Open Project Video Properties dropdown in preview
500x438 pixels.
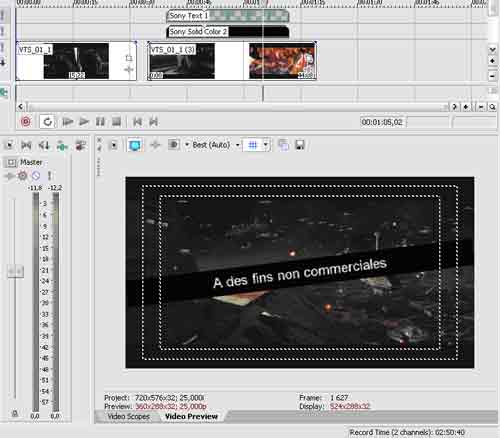click(x=114, y=145)
